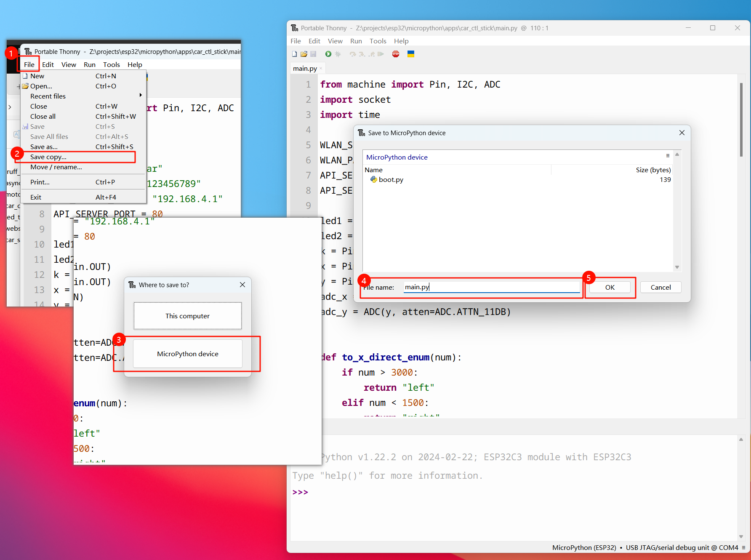This screenshot has height=560, width=751.
Task: Click the Save floppy disk toolbar icon
Action: point(313,54)
